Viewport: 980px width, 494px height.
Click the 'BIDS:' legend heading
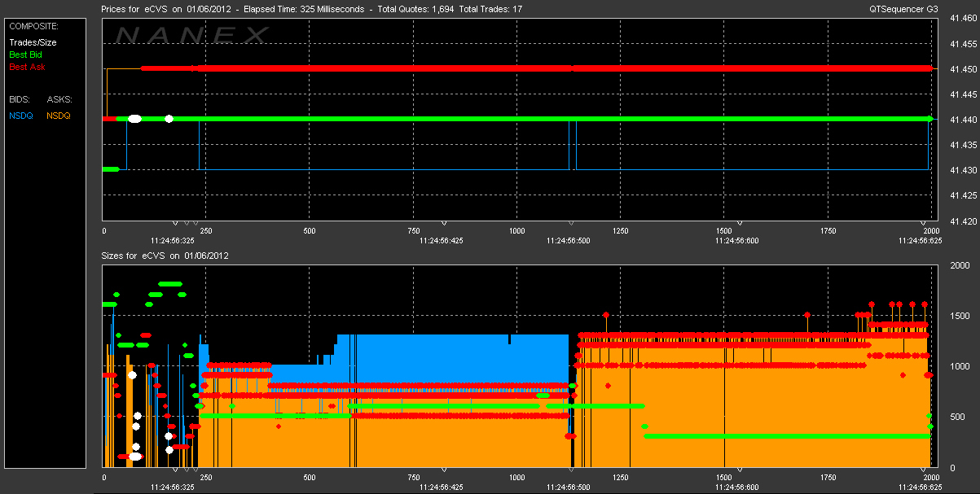(x=20, y=99)
